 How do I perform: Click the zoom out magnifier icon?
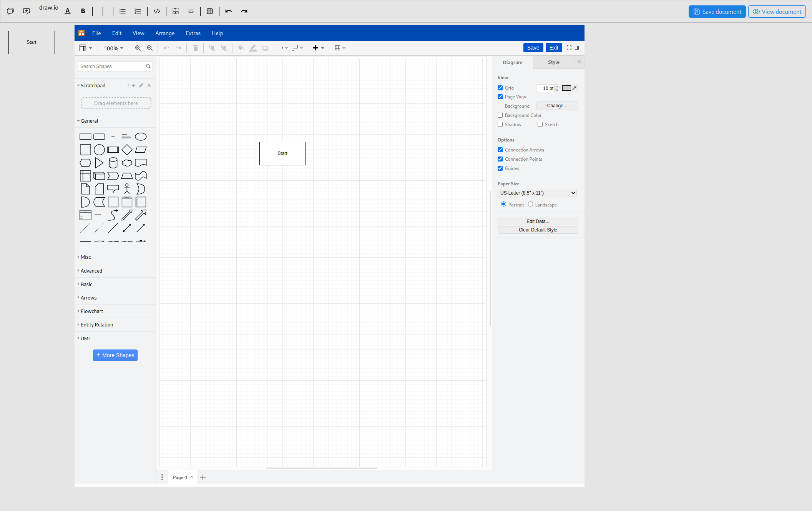150,48
